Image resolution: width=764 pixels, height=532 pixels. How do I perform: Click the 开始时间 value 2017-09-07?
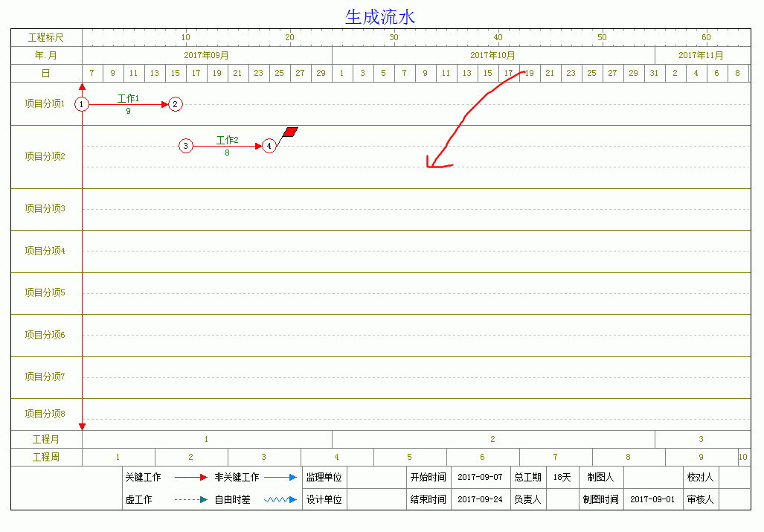[x=480, y=477]
